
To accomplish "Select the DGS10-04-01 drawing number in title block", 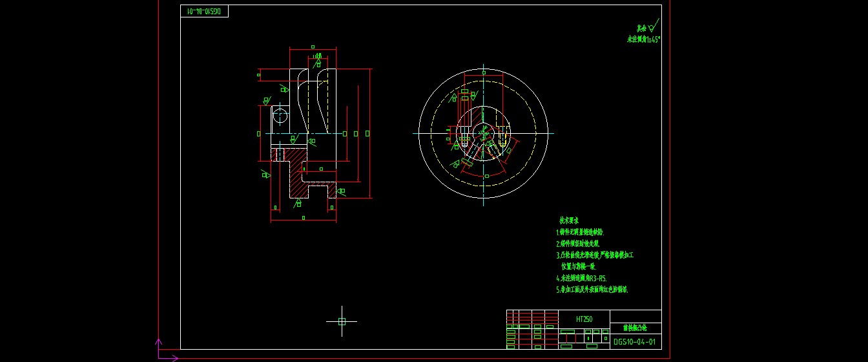I will coord(634,342).
